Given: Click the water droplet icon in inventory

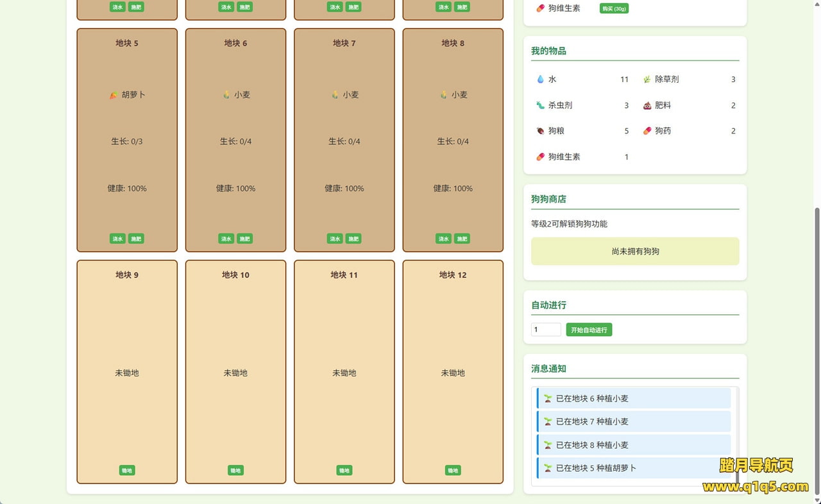Looking at the screenshot, I should pos(540,80).
